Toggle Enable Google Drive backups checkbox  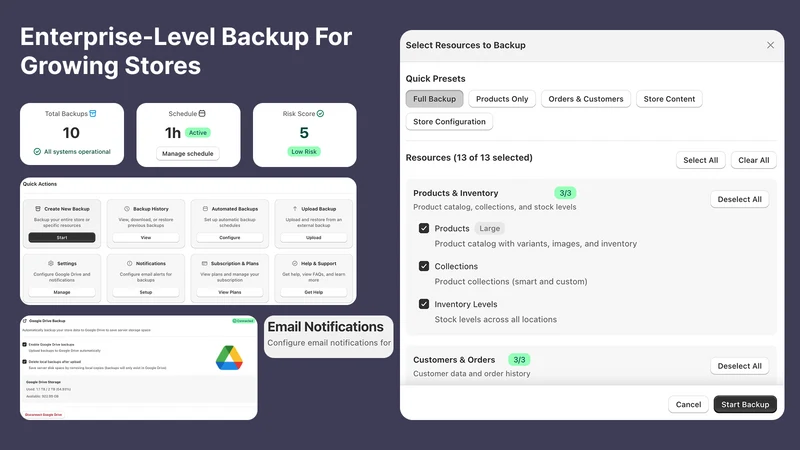click(x=24, y=344)
